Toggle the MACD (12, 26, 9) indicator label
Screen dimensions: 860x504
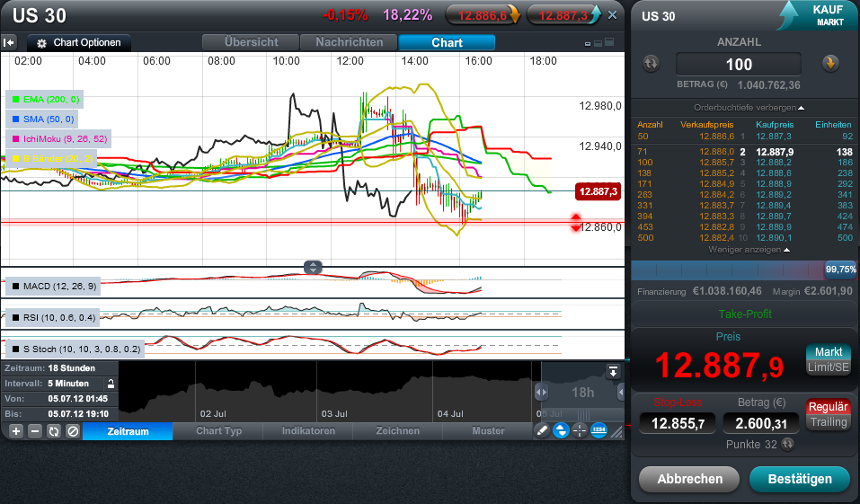pyautogui.click(x=54, y=287)
